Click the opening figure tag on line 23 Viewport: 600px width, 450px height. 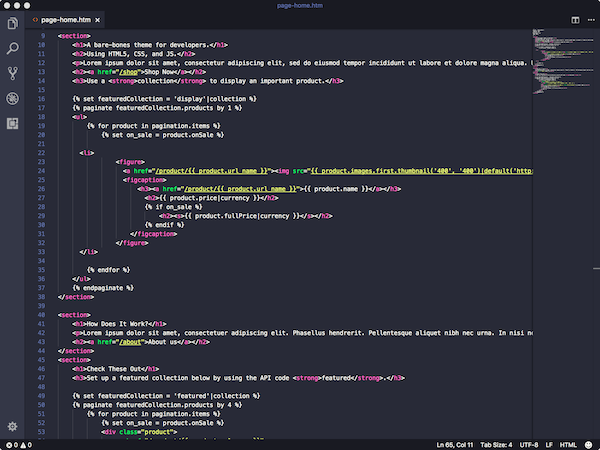(x=130, y=162)
